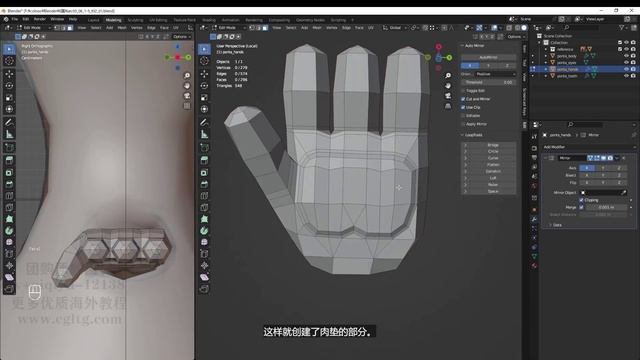640x360 pixels.
Task: Select the Smooth tool in right viewport toolbar
Action: 204,242
